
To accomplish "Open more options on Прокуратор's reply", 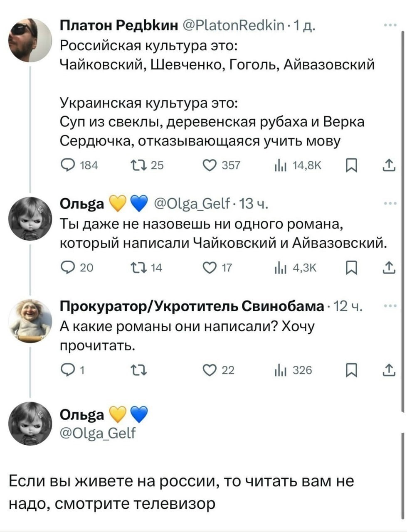I will 390,306.
